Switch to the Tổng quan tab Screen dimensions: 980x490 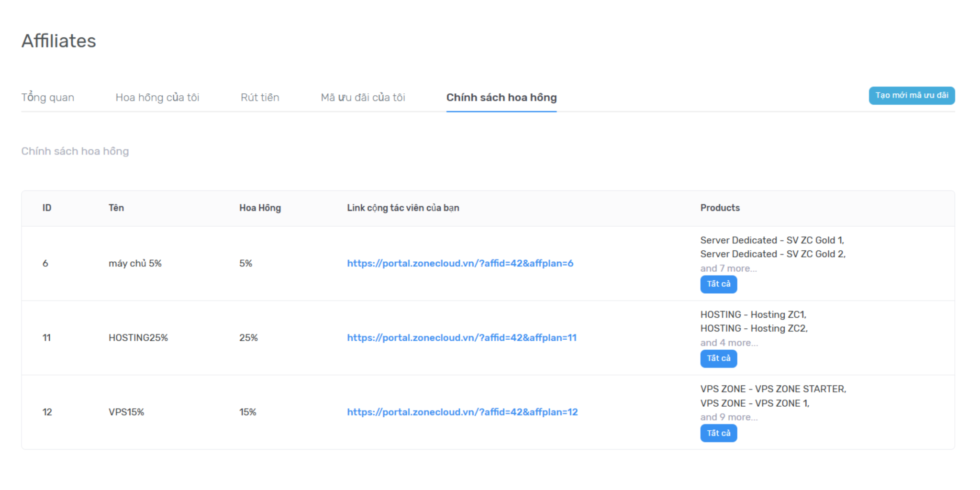coord(47,97)
